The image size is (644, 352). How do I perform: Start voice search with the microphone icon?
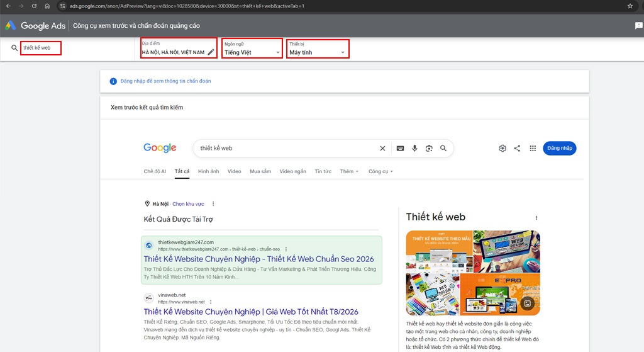pyautogui.click(x=415, y=149)
